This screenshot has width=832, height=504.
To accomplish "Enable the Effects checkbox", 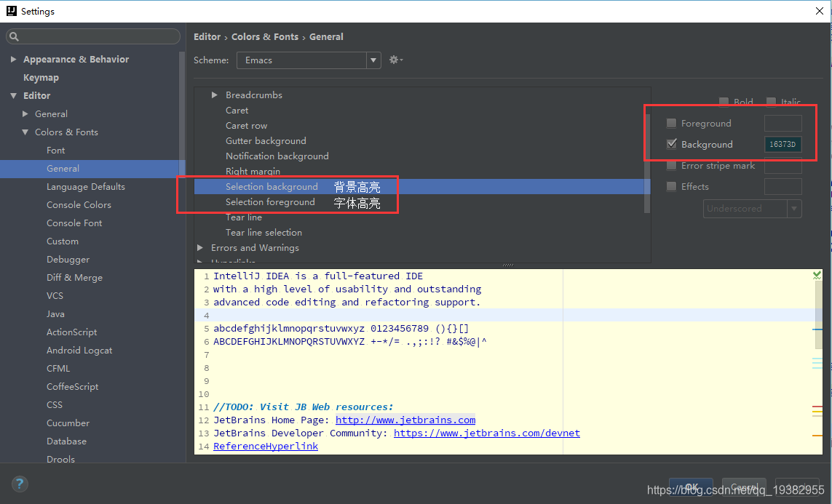I will point(671,186).
